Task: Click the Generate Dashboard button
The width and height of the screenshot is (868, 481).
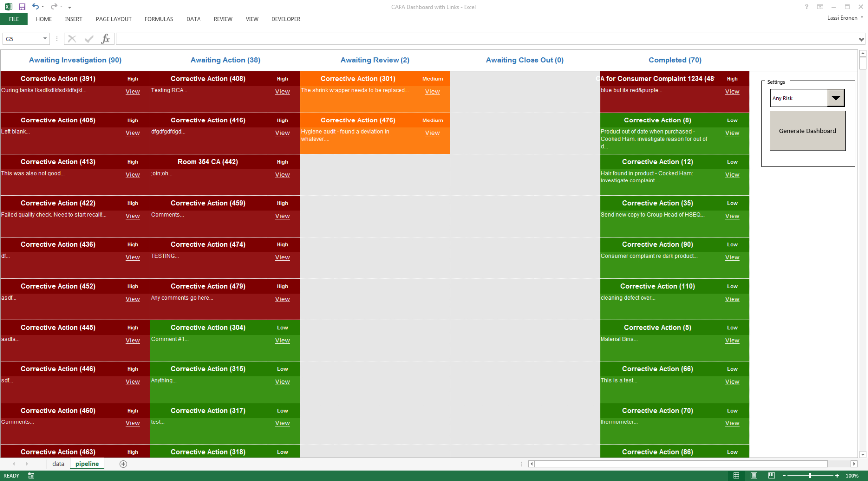Action: [807, 130]
